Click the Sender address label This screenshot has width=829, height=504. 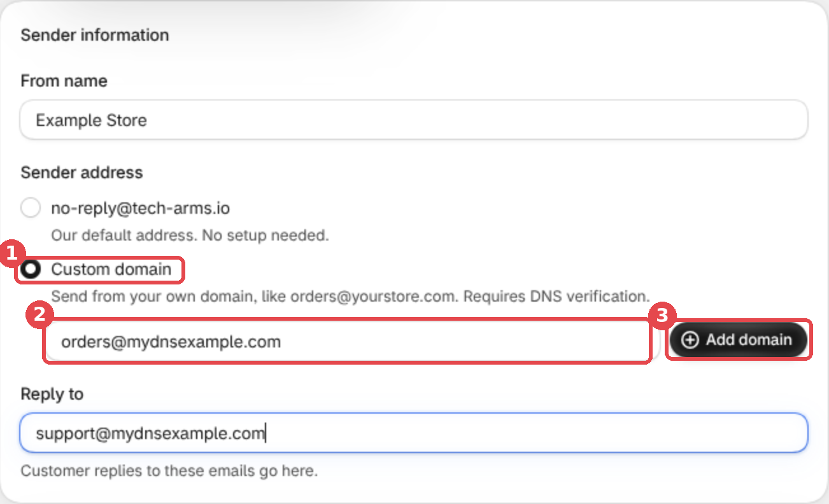coord(81,172)
